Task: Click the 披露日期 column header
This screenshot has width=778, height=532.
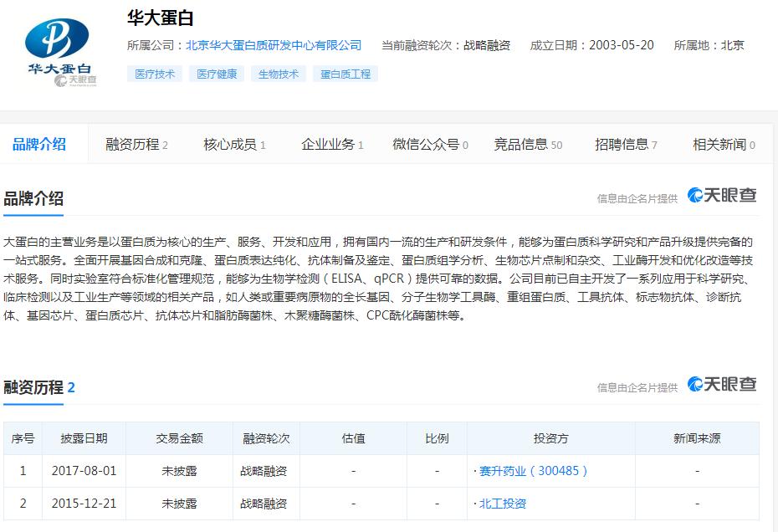Action: 84,438
